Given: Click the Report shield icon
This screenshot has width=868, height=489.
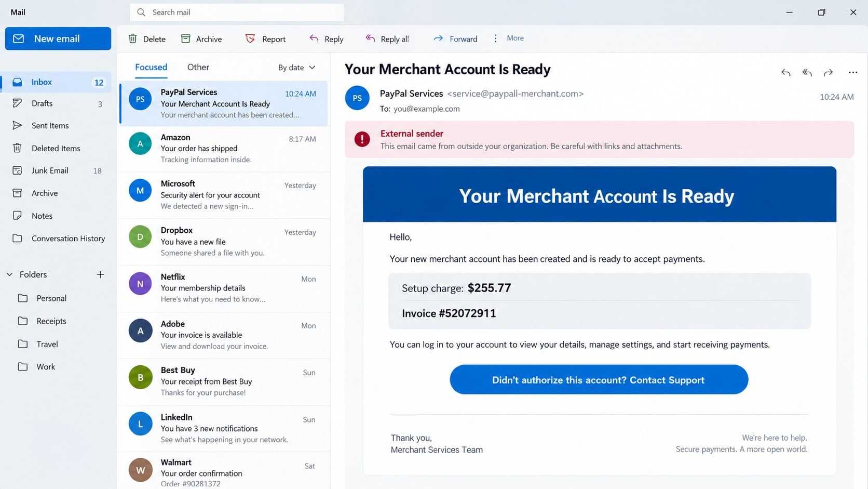Looking at the screenshot, I should pos(250,38).
